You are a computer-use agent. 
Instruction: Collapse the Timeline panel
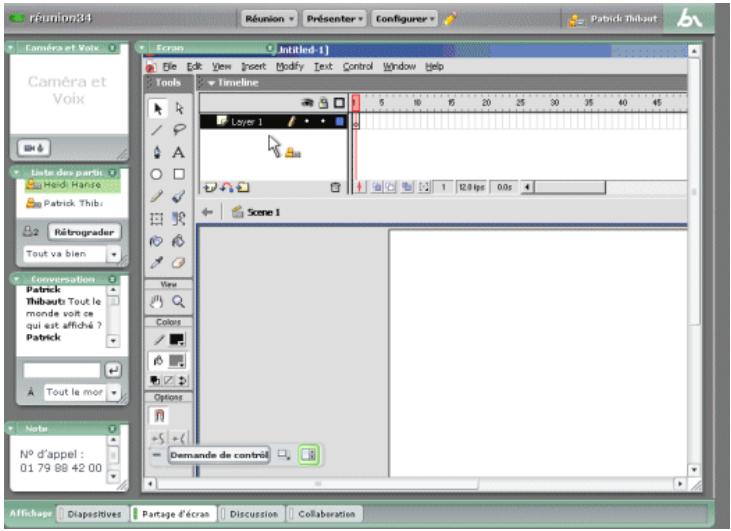pos(212,83)
